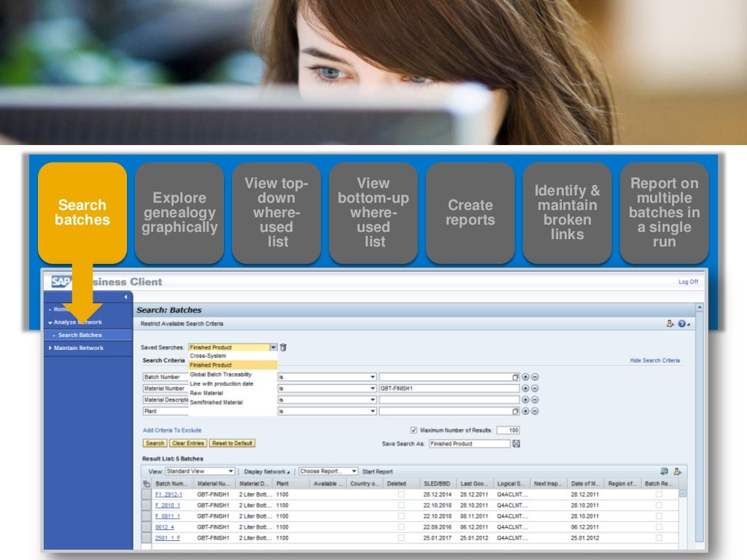Open result list personalization settings icon
The width and height of the screenshot is (747, 560).
click(677, 471)
